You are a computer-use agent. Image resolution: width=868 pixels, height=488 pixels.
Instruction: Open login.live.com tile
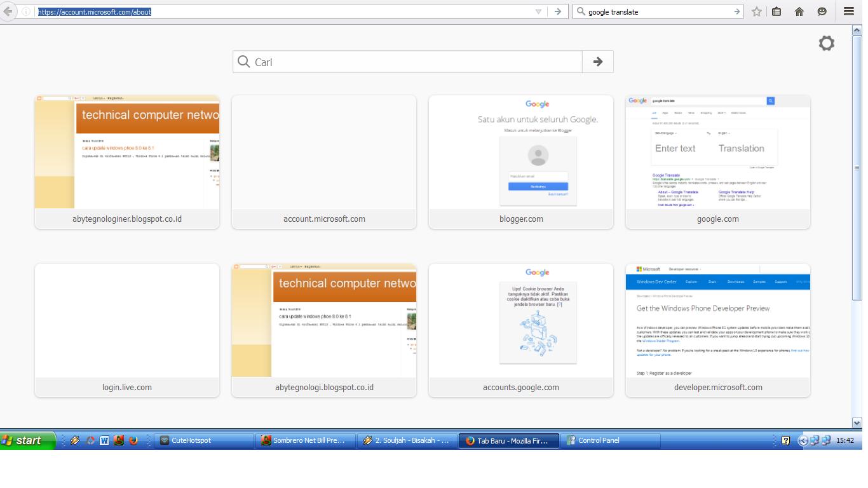point(127,330)
